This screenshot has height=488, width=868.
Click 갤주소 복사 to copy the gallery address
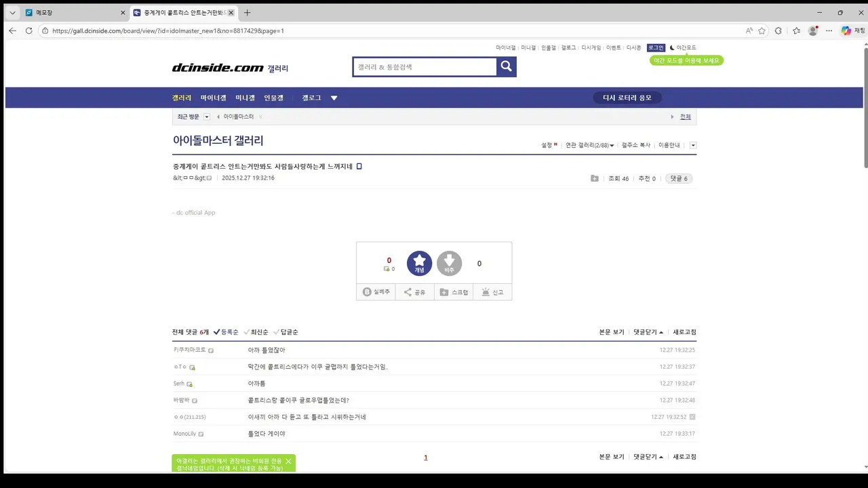pyautogui.click(x=636, y=145)
